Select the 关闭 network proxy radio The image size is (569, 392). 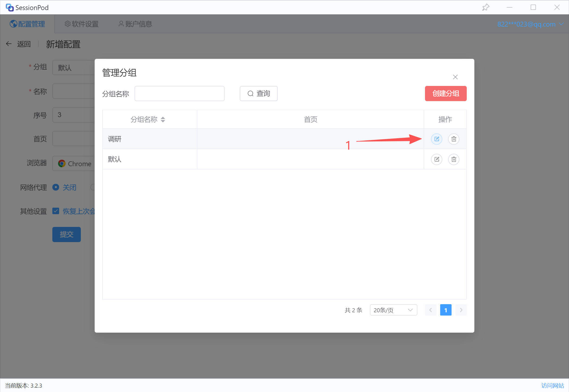point(56,187)
